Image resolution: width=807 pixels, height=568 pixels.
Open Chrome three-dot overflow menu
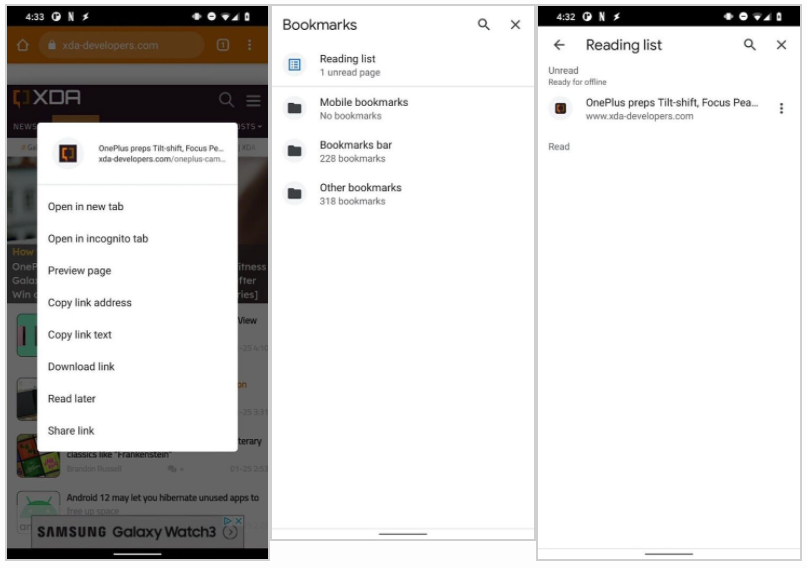click(x=250, y=45)
